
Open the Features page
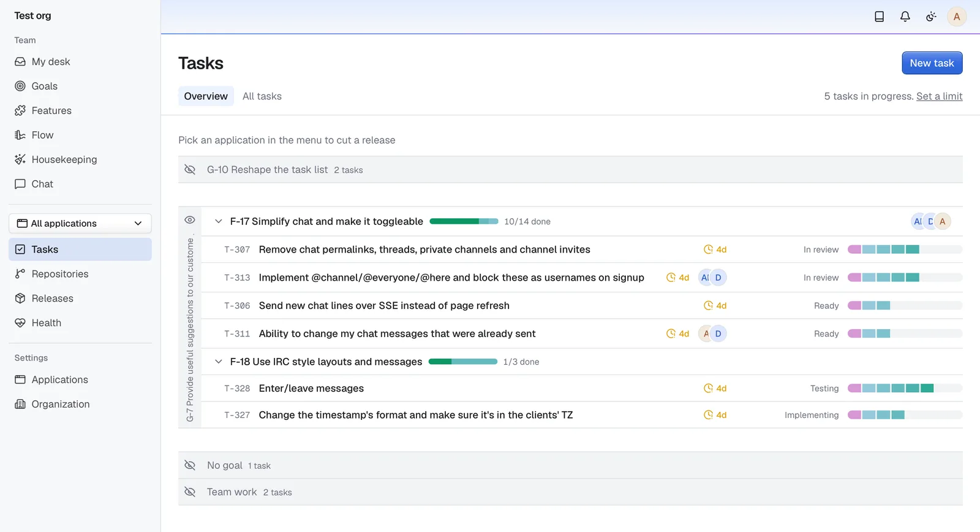80,111
